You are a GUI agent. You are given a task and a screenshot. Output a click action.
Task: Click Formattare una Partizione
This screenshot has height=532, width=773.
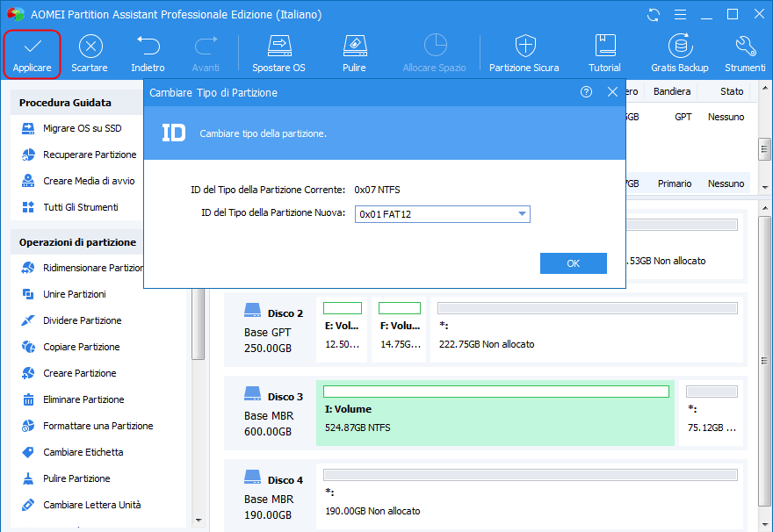point(98,426)
